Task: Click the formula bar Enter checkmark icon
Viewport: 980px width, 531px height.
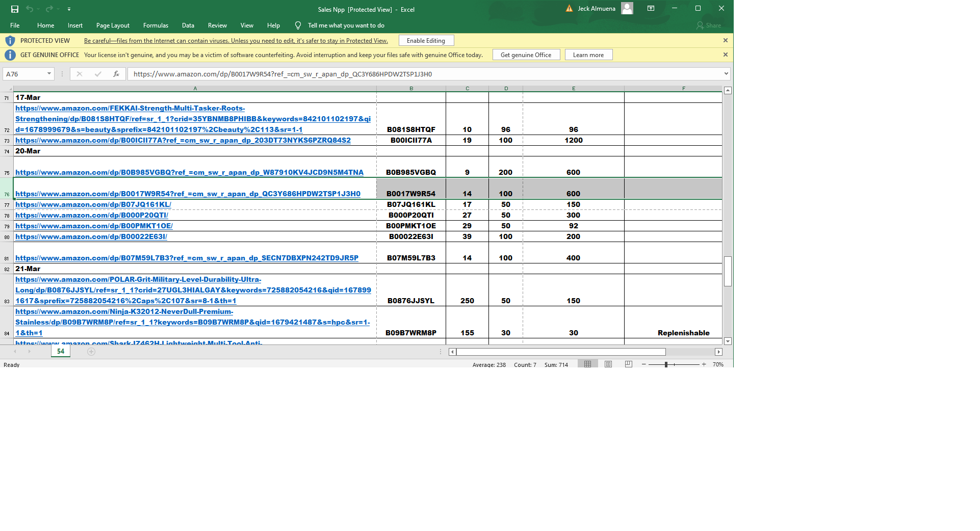Action: point(98,74)
